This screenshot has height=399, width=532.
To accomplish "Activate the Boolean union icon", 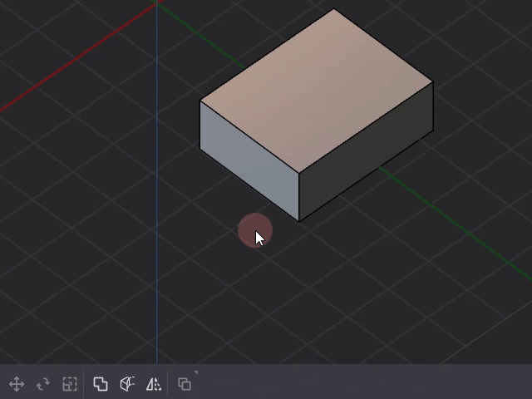I will (x=101, y=384).
